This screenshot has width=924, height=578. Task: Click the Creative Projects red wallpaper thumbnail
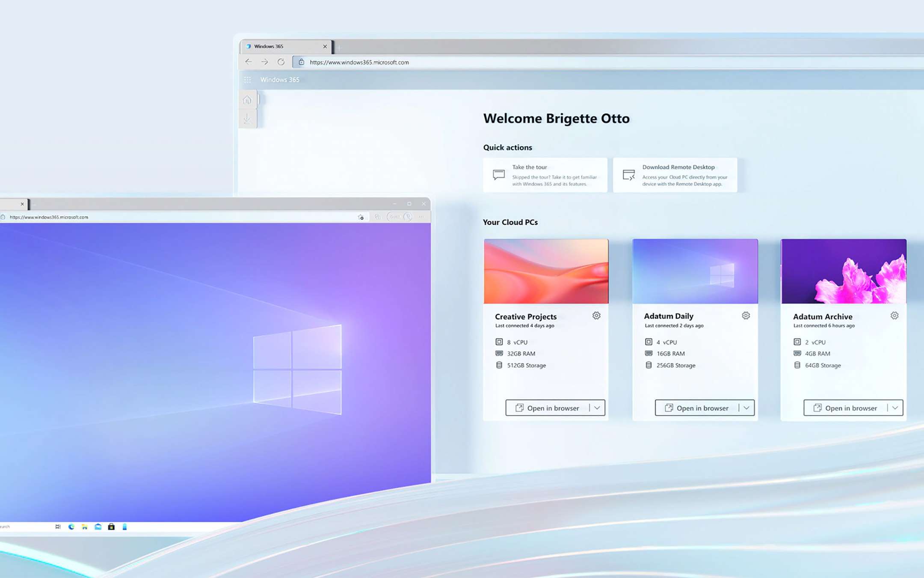point(546,271)
